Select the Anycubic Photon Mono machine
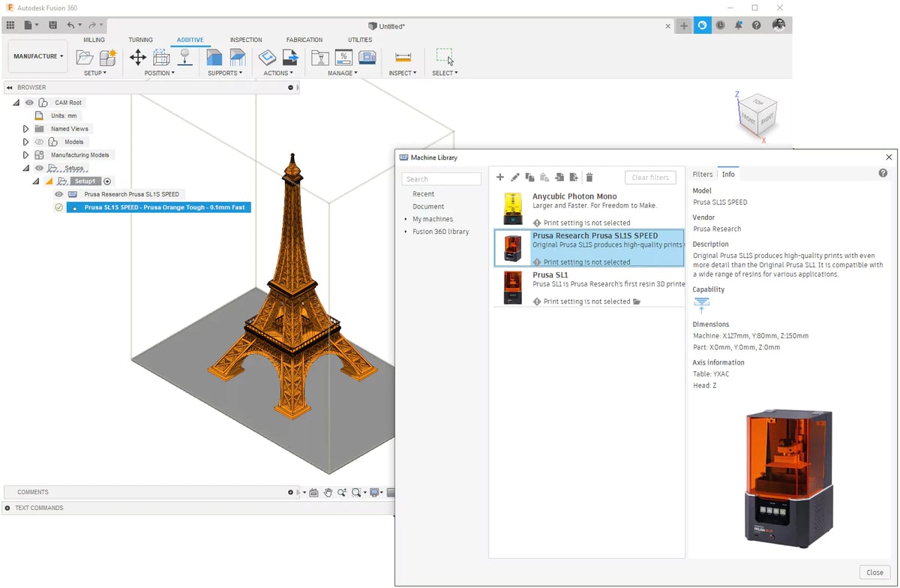This screenshot has height=588, width=900. [x=589, y=209]
